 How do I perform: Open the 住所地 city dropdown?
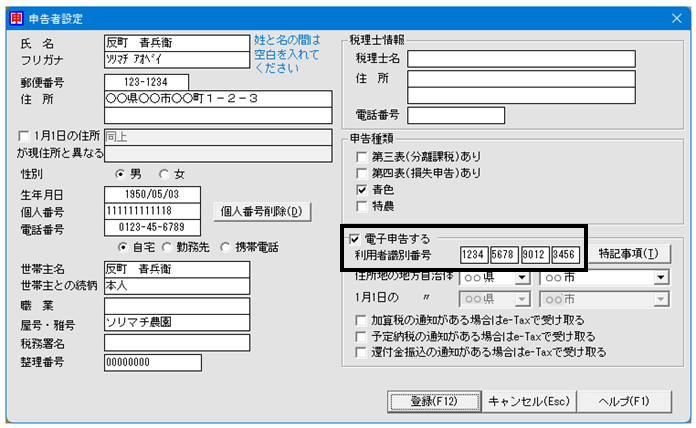click(661, 278)
